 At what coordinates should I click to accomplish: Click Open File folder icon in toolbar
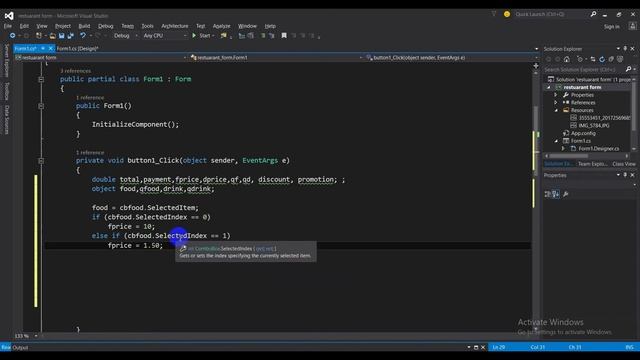click(x=52, y=36)
